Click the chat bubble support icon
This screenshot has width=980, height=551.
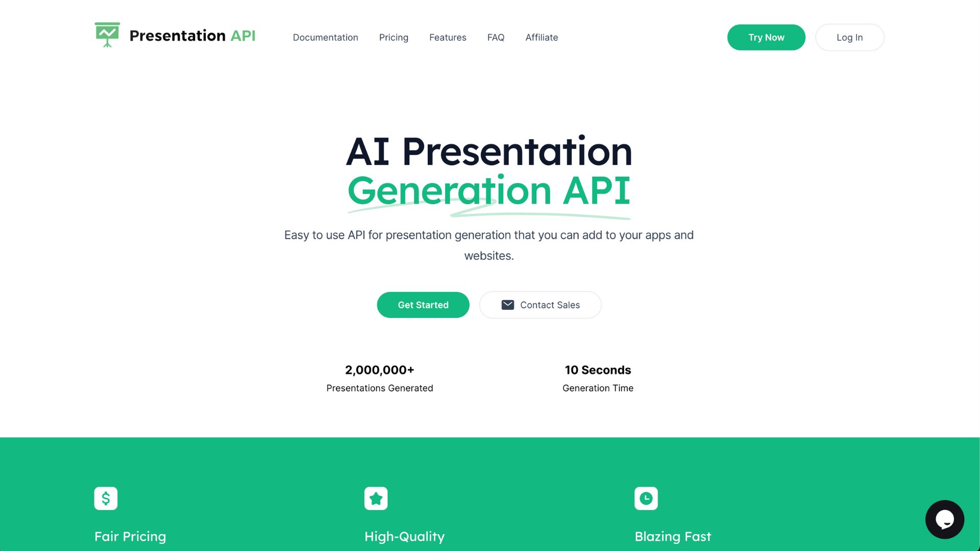[x=946, y=519]
